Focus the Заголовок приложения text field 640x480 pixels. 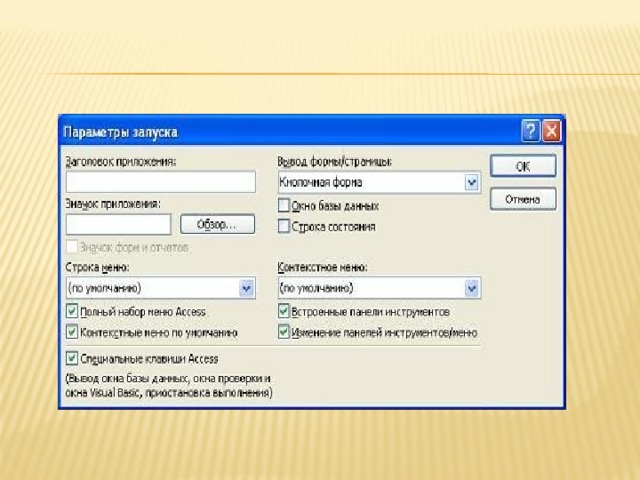[x=160, y=182]
